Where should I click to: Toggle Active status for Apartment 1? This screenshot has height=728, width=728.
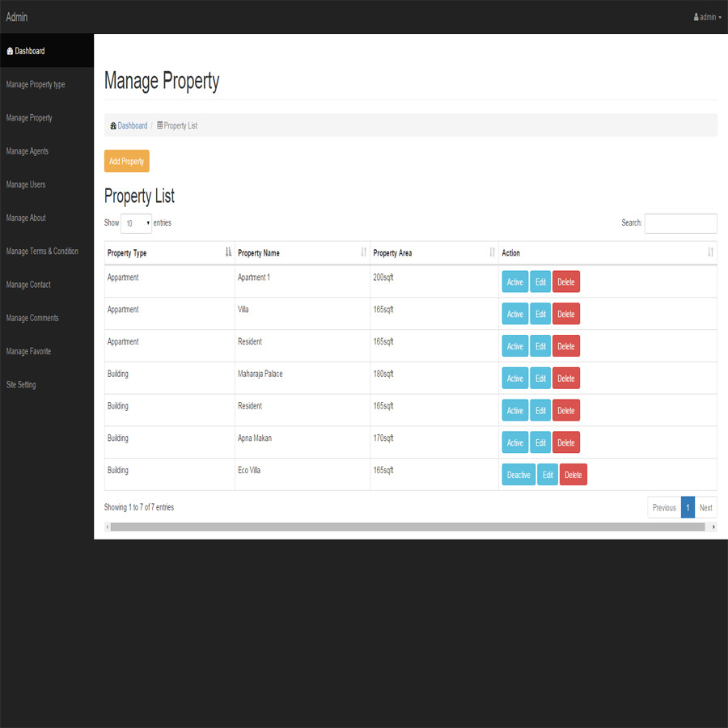coord(515,281)
